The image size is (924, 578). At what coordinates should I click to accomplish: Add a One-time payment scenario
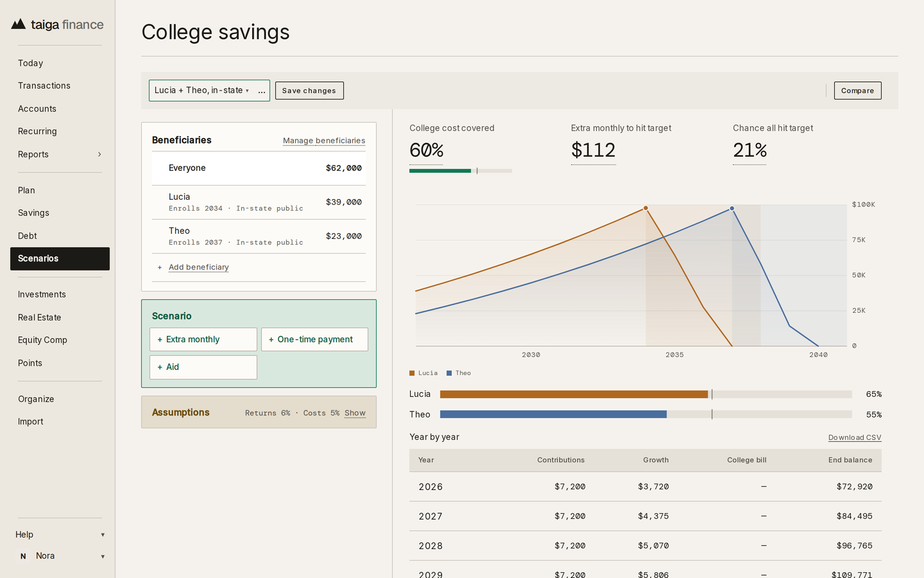tap(314, 339)
